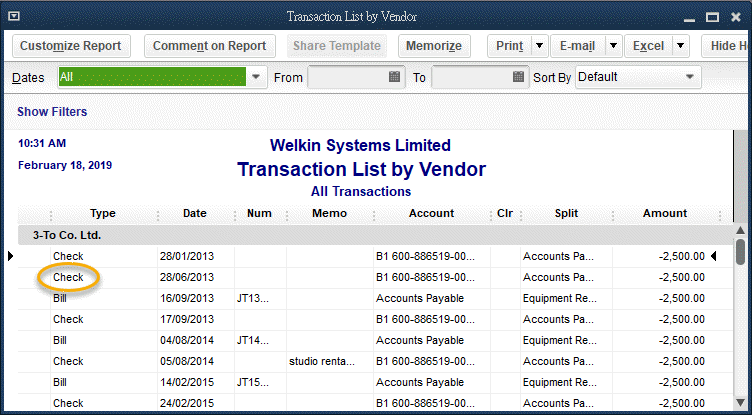Click the 10:31 AM time stamp

pos(42,143)
